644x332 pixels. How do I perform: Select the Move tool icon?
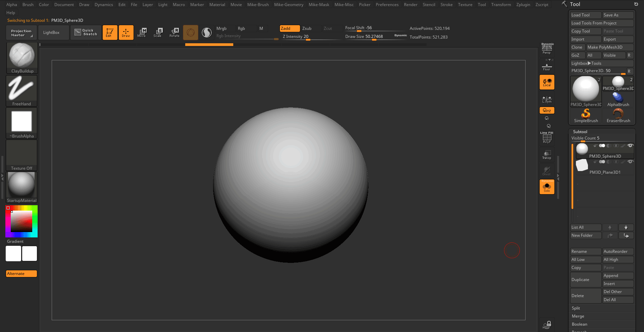pyautogui.click(x=142, y=32)
